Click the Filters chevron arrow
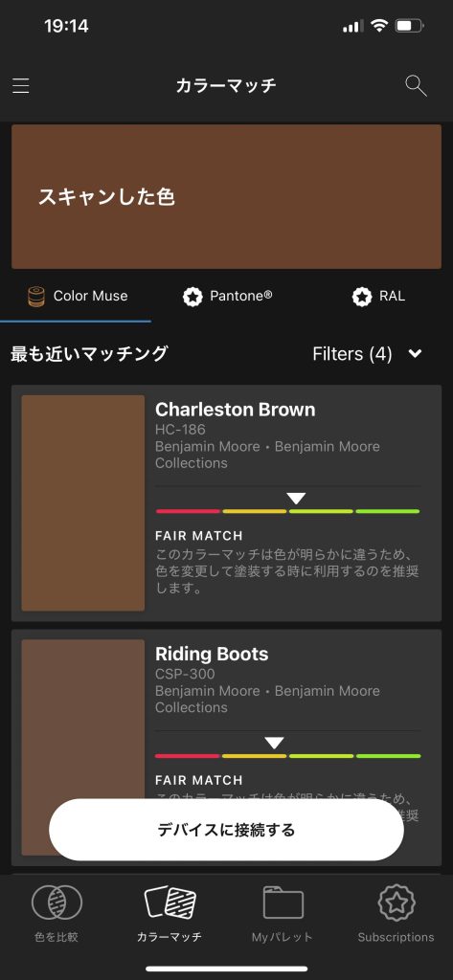Screen dimensions: 453x980 point(415,354)
